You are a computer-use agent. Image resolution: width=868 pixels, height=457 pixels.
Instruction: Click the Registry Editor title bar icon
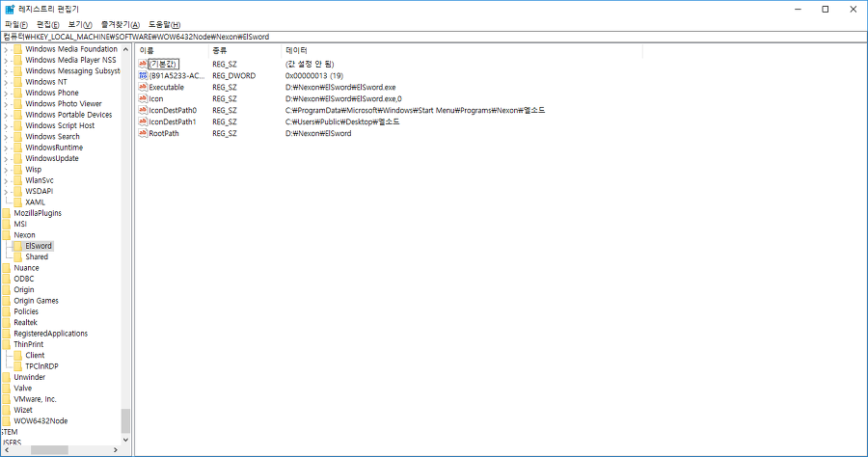point(10,9)
